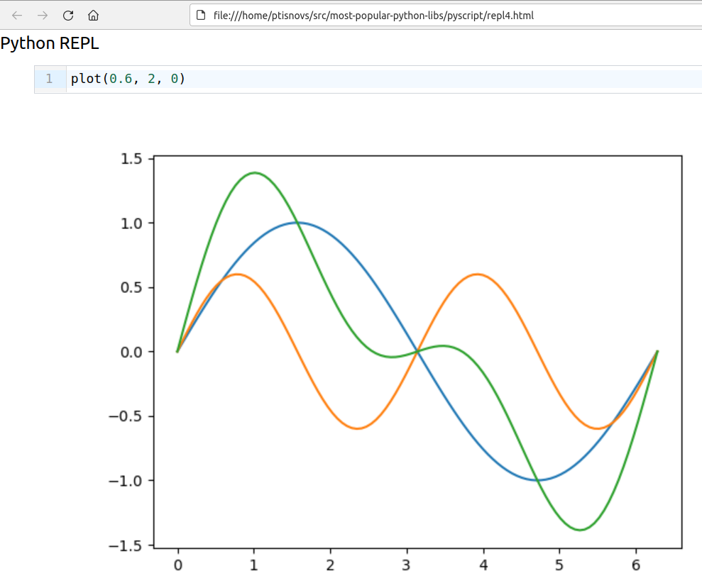The height and width of the screenshot is (588, 702).
Task: Click the x-axis label 6
Action: pyautogui.click(x=636, y=565)
